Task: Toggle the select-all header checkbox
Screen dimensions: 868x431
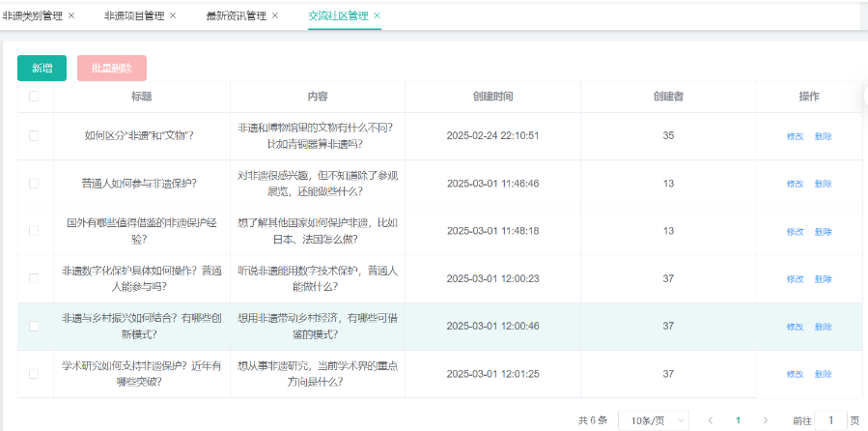Action: coord(34,97)
